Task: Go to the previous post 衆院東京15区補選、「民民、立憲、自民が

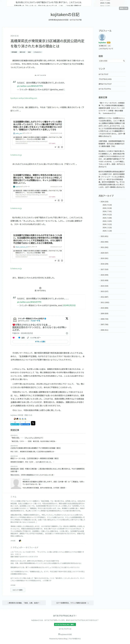Action: point(24,603)
